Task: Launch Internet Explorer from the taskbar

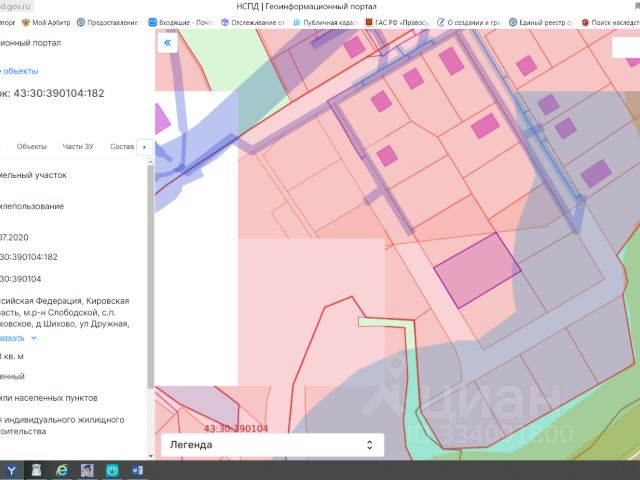Action: 62,471
